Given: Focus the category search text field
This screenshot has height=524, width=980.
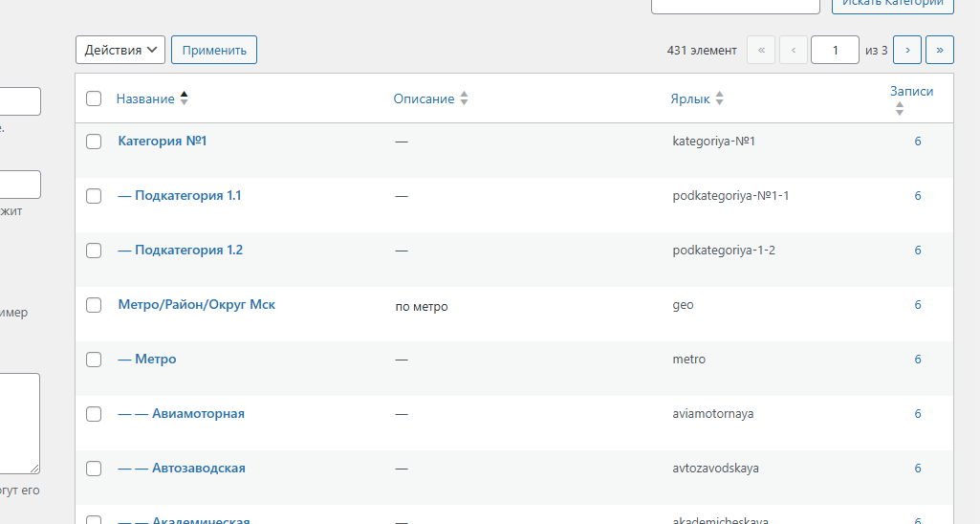Looking at the screenshot, I should point(734,4).
